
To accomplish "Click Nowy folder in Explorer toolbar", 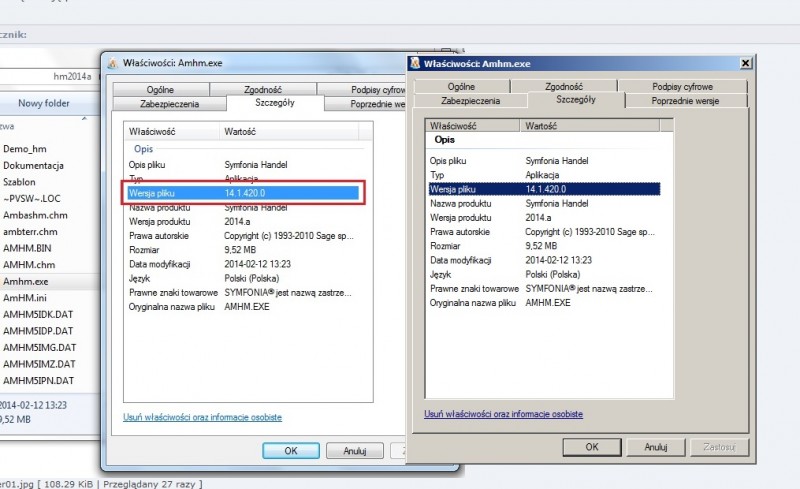I will [x=44, y=103].
